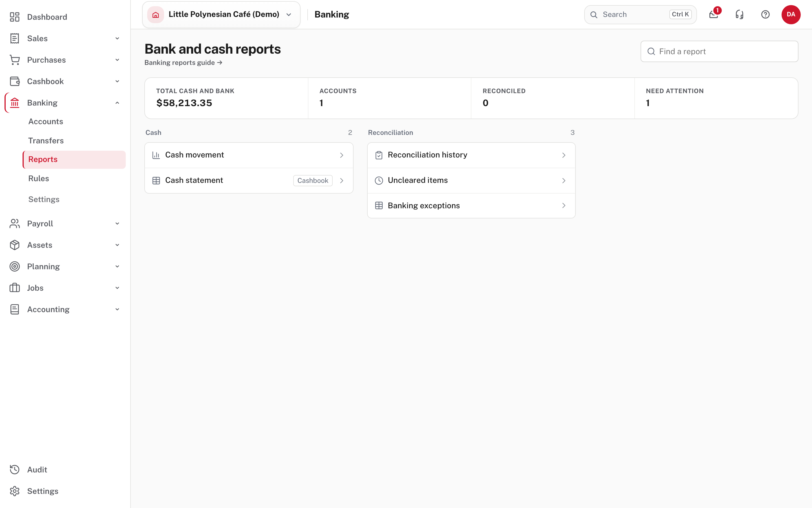
Task: Click the Cashbook wallet icon
Action: [14, 81]
